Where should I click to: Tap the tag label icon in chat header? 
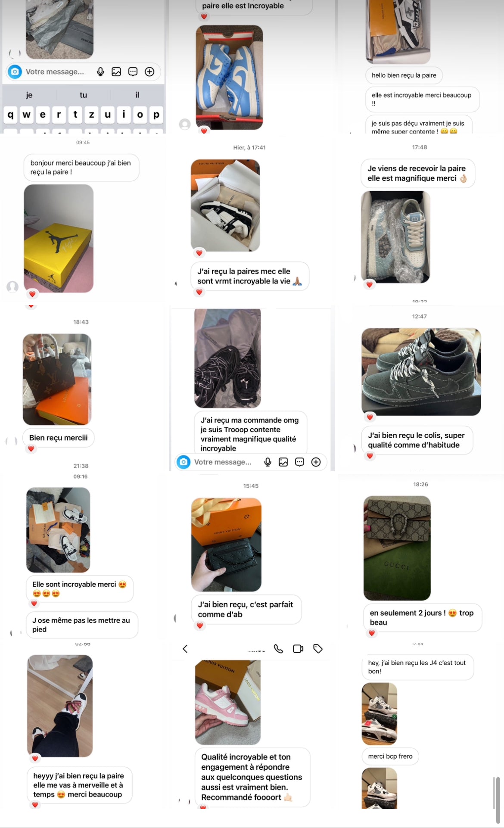(318, 649)
